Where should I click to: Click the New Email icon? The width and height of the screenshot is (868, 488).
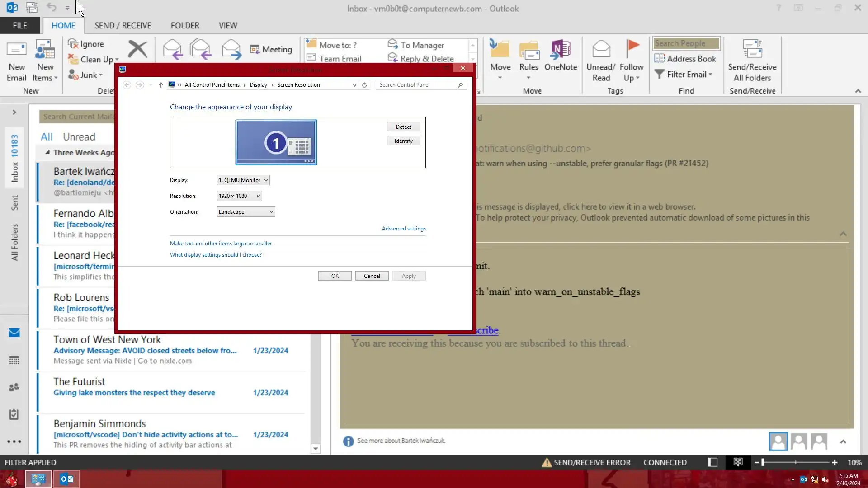[16, 50]
